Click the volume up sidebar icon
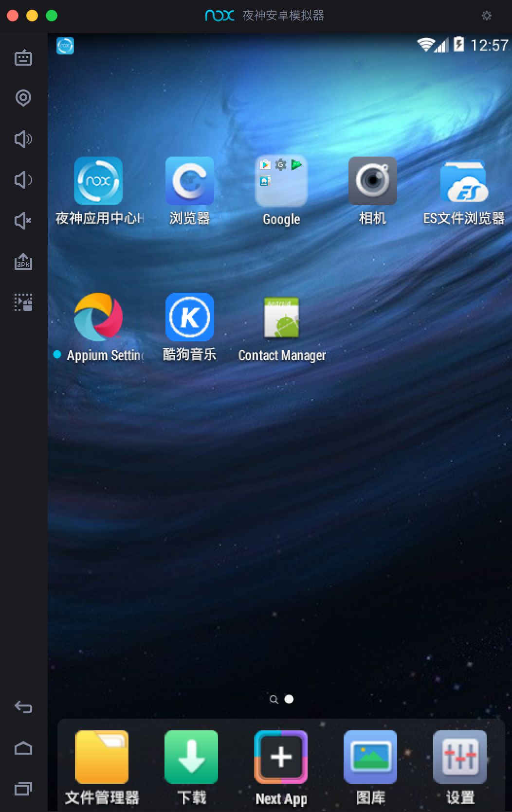This screenshot has height=812, width=512. click(x=23, y=140)
